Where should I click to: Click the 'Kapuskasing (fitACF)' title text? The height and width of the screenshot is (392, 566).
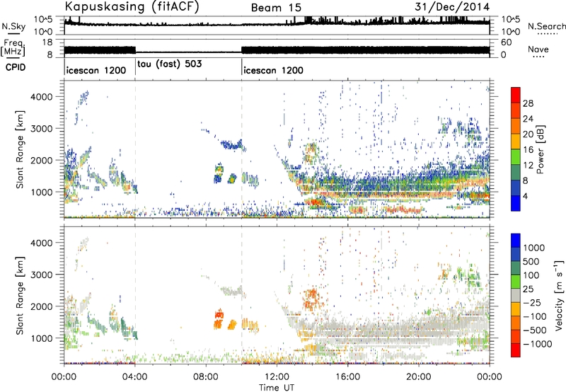pyautogui.click(x=132, y=7)
